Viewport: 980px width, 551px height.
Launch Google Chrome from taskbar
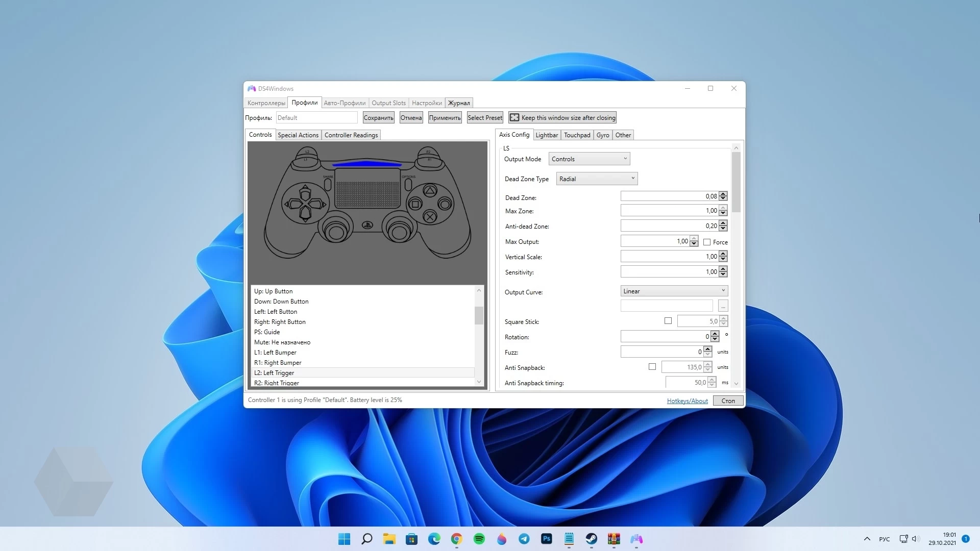(x=457, y=539)
